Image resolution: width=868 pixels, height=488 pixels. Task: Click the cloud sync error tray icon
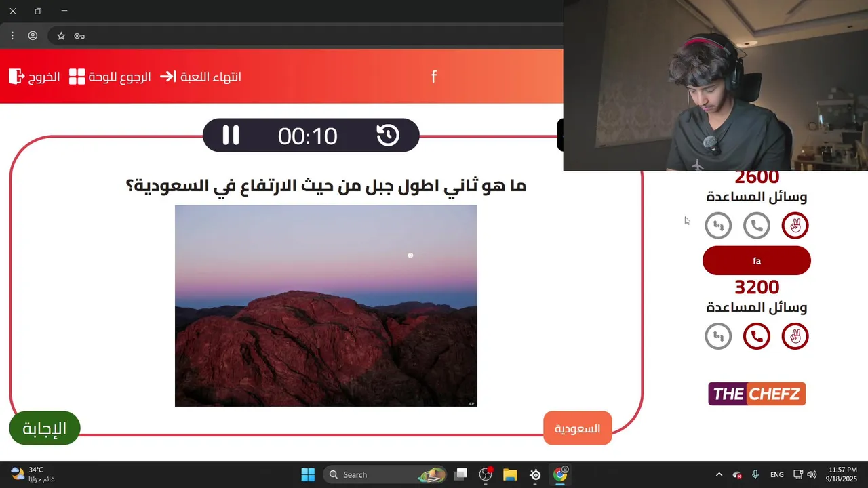pos(737,474)
